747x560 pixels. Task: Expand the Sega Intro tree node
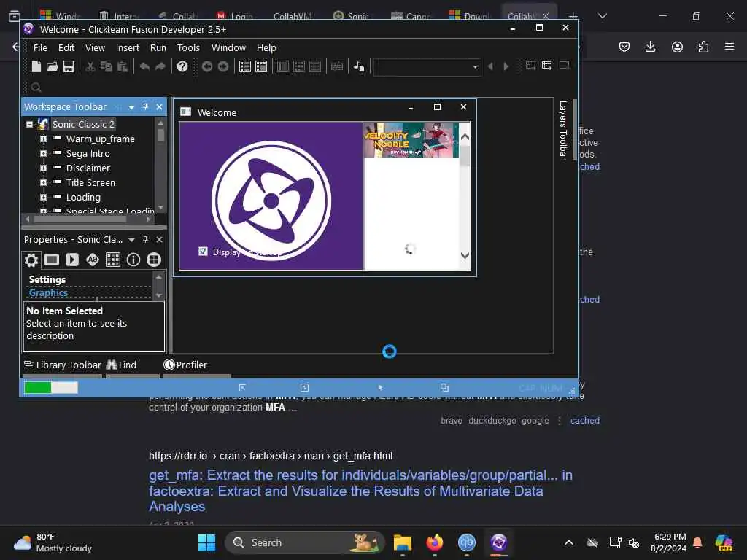click(x=43, y=153)
